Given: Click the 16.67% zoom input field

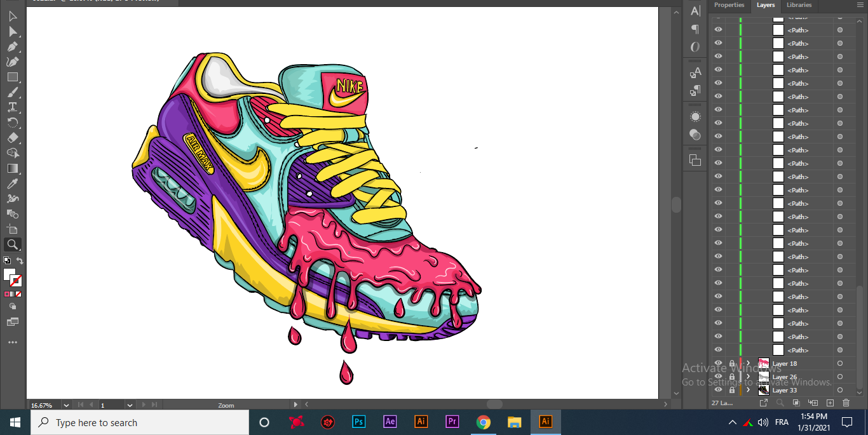Looking at the screenshot, I should (44, 405).
